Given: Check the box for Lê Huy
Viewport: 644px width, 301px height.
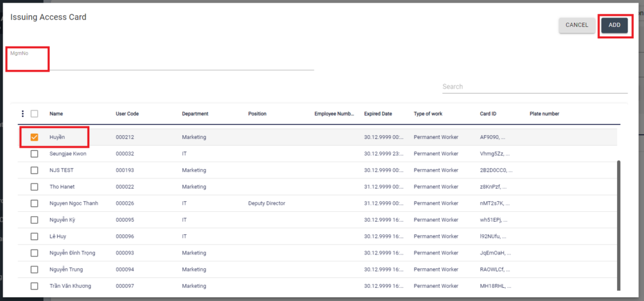Looking at the screenshot, I should tap(35, 236).
